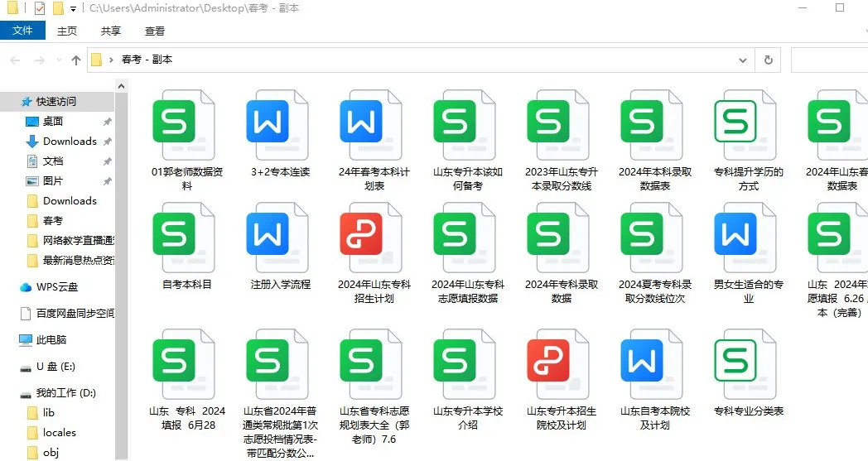
Task: Click the breadcrumb chevron before 春考 - 副本
Action: point(111,60)
